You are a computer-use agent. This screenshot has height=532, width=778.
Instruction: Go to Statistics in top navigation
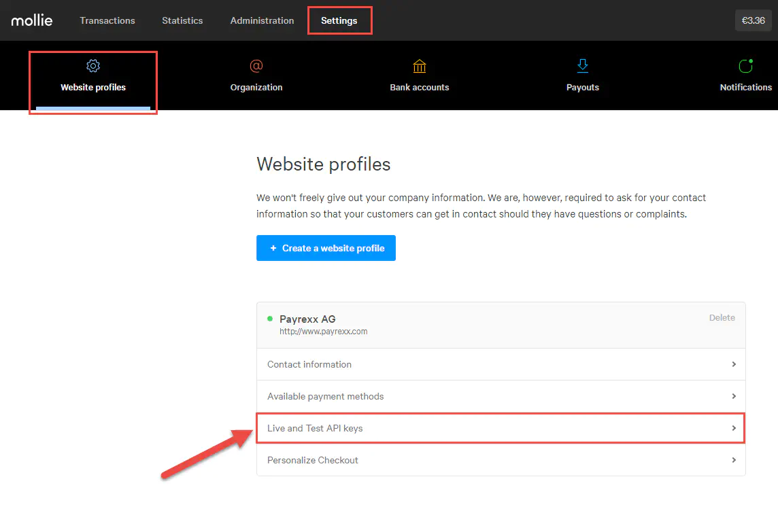(182, 20)
